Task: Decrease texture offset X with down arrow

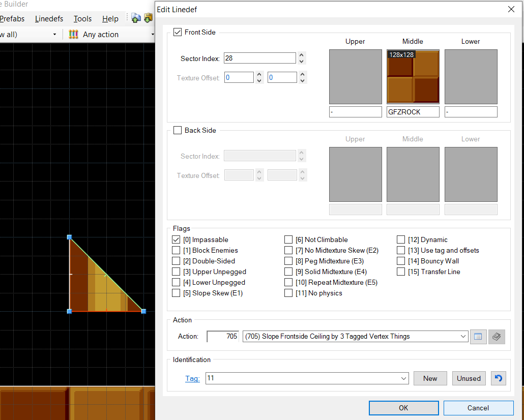Action: [259, 80]
